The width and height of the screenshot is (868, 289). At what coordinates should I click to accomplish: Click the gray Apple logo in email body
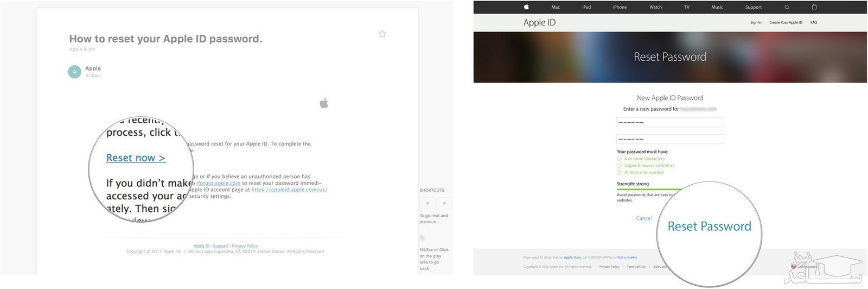tap(324, 103)
